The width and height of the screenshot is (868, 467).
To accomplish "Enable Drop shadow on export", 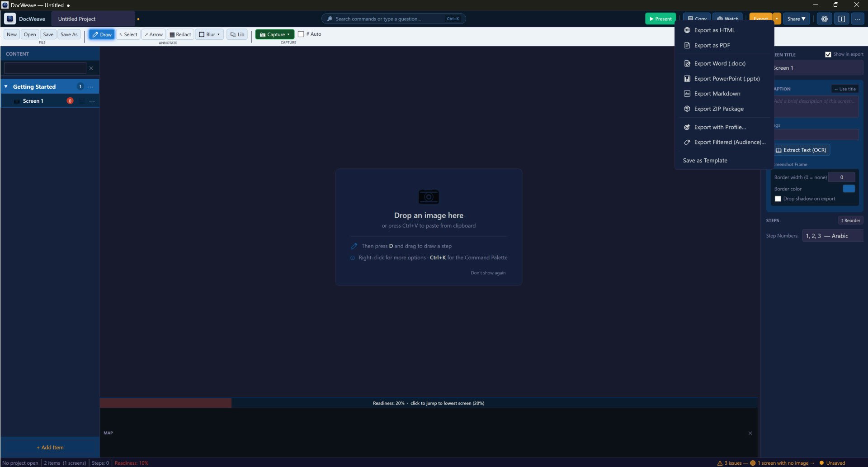I will [x=778, y=199].
